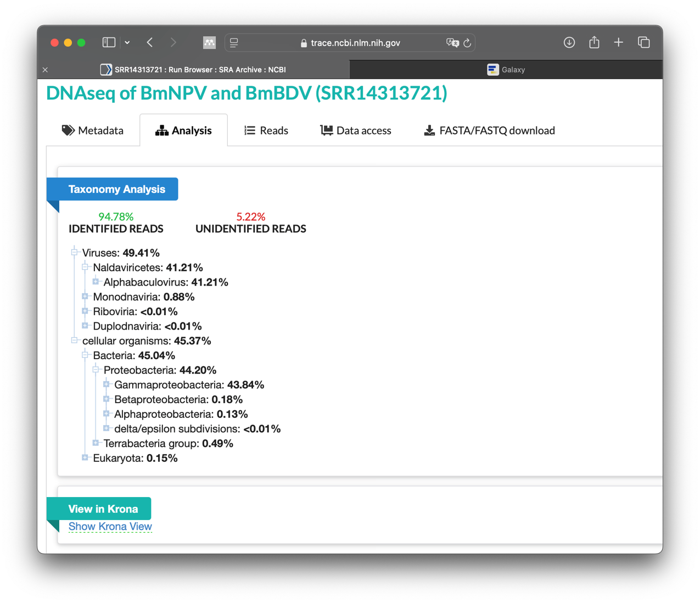Switch to the Galaxy browser tab
700x603 pixels.
click(506, 70)
